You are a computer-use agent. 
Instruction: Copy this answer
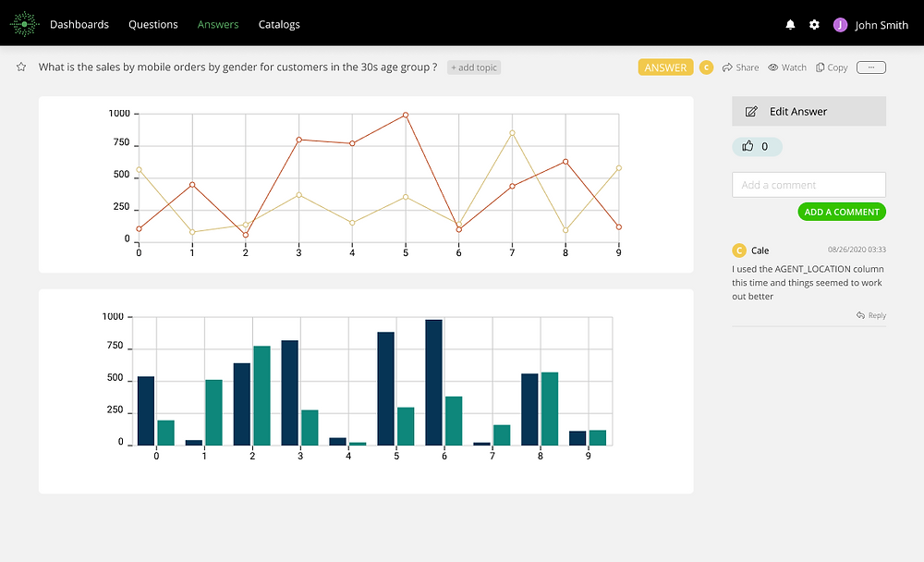[832, 67]
